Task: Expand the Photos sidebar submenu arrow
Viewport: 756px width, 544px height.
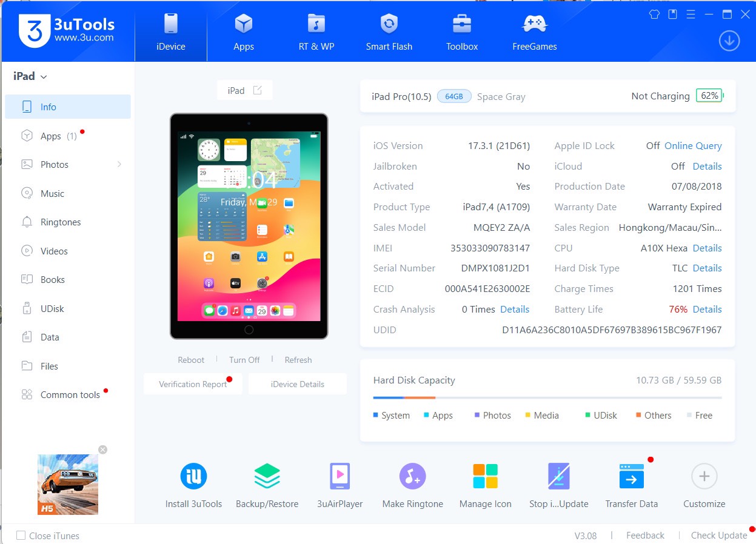Action: (119, 164)
